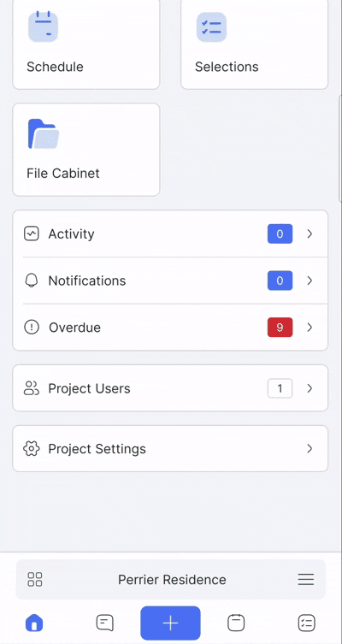
Task: Click the blue plus add button
Action: click(x=170, y=623)
